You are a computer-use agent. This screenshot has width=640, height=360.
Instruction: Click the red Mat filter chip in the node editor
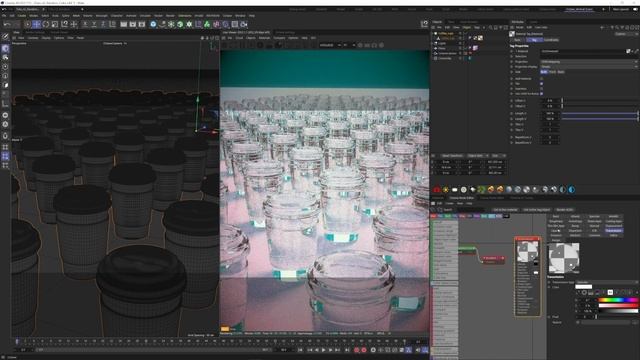[x=433, y=216]
